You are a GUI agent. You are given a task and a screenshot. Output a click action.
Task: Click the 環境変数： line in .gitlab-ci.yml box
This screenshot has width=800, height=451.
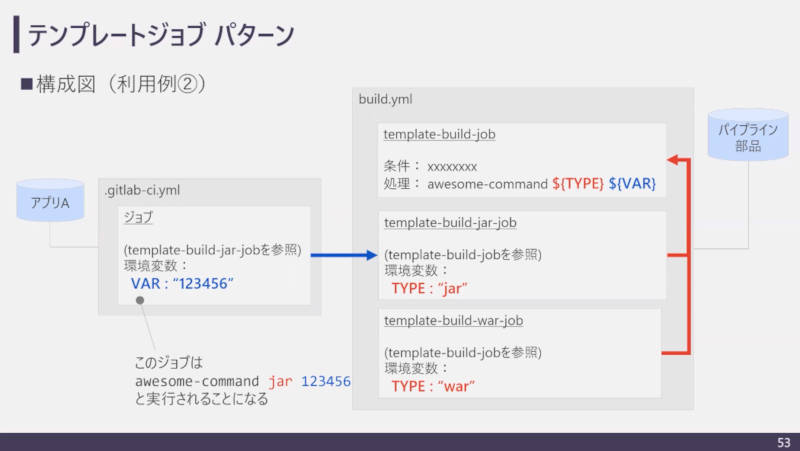156,266
